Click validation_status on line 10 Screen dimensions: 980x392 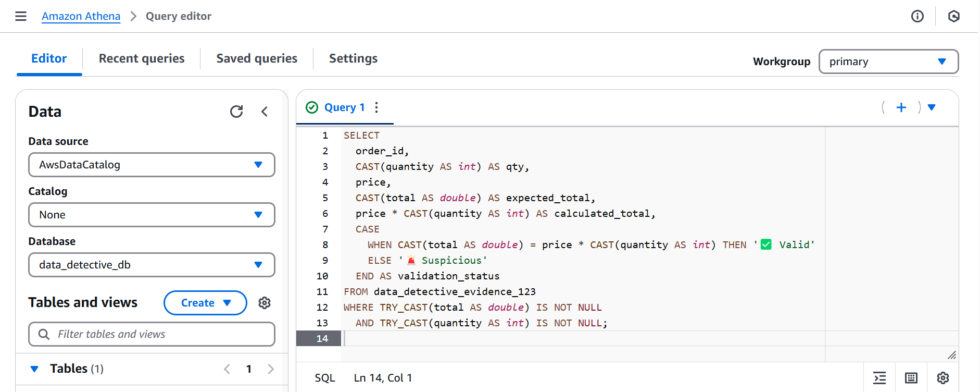point(448,276)
